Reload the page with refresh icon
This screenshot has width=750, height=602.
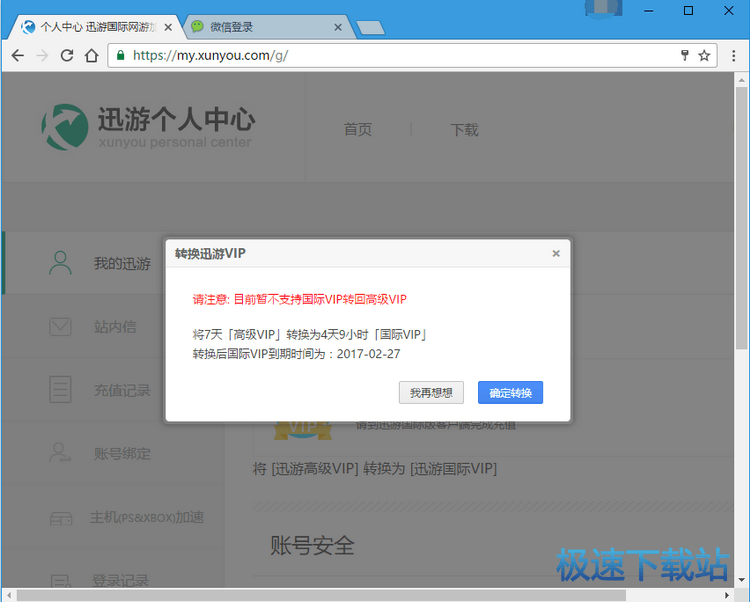[67, 55]
